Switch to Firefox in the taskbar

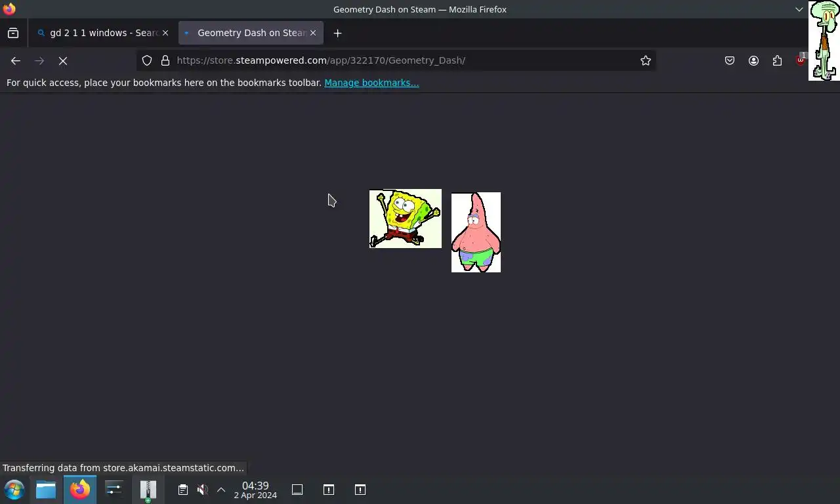click(80, 490)
